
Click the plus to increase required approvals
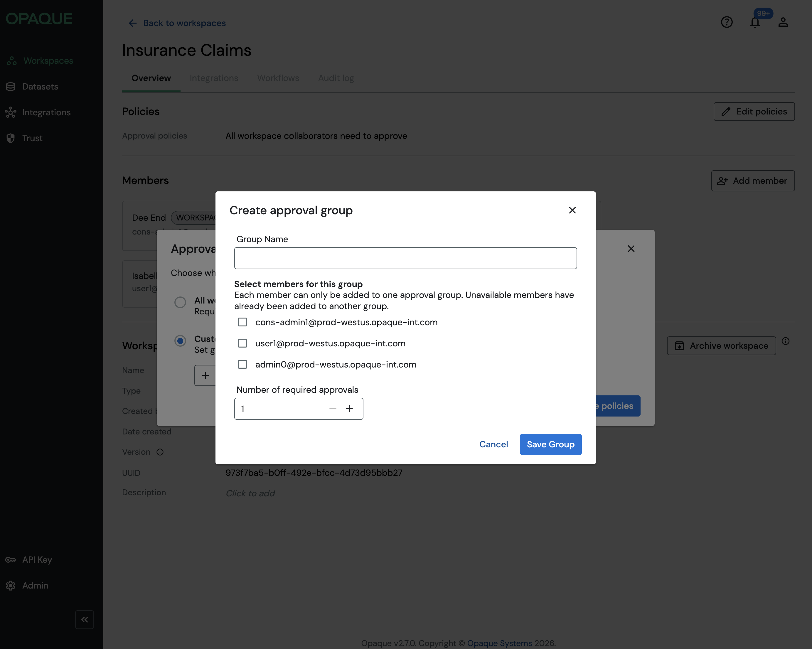(349, 409)
